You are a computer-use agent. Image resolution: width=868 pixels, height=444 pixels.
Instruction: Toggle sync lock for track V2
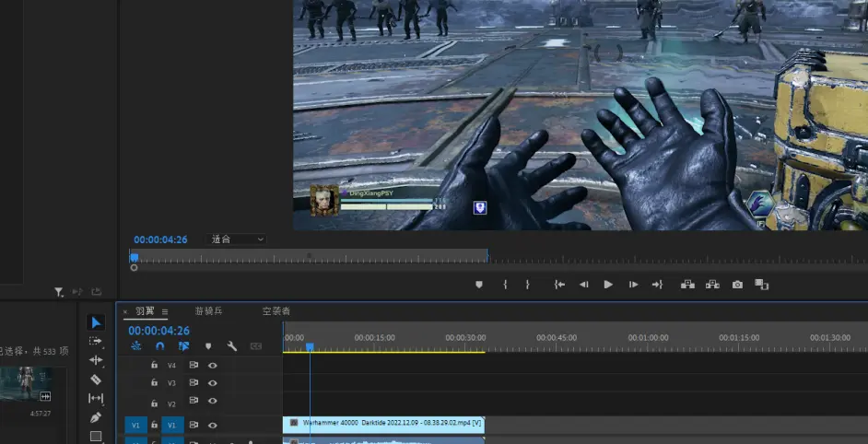click(x=194, y=401)
